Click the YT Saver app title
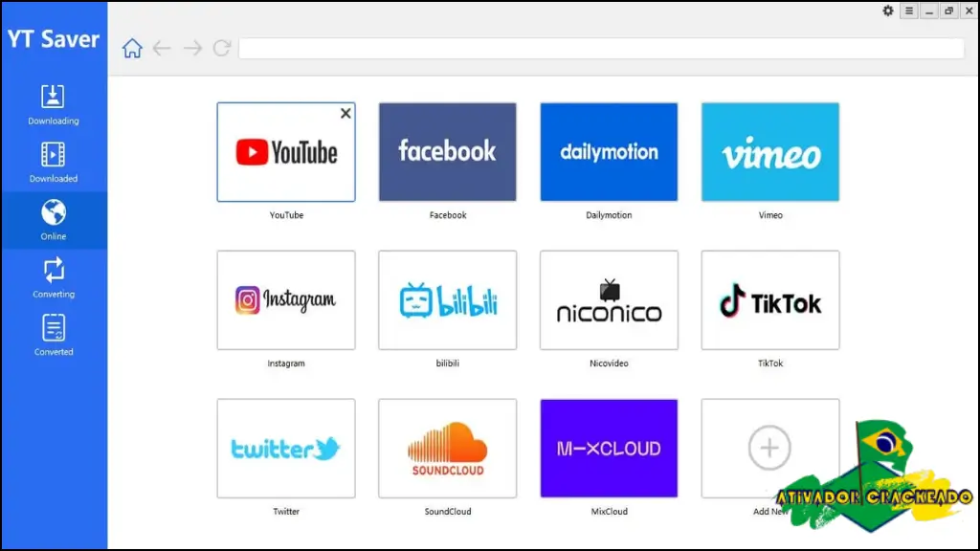Screen dimensions: 980x551 coord(54,38)
